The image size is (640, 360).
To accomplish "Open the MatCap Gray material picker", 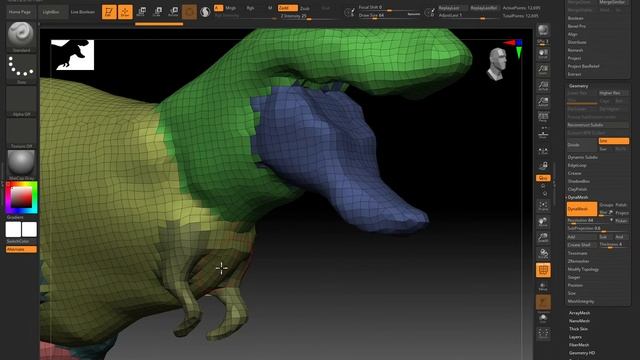I will tap(21, 164).
